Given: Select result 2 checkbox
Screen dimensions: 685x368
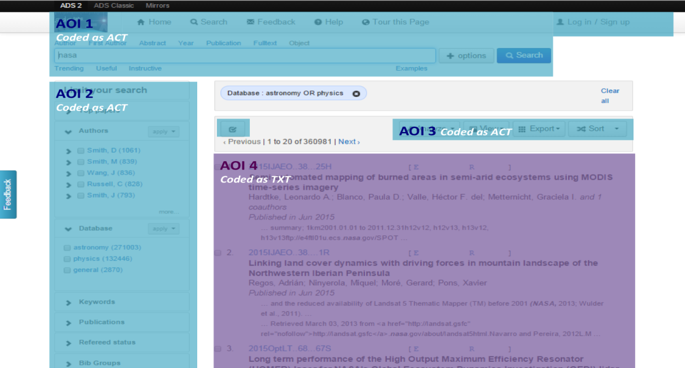Looking at the screenshot, I should (x=218, y=253).
